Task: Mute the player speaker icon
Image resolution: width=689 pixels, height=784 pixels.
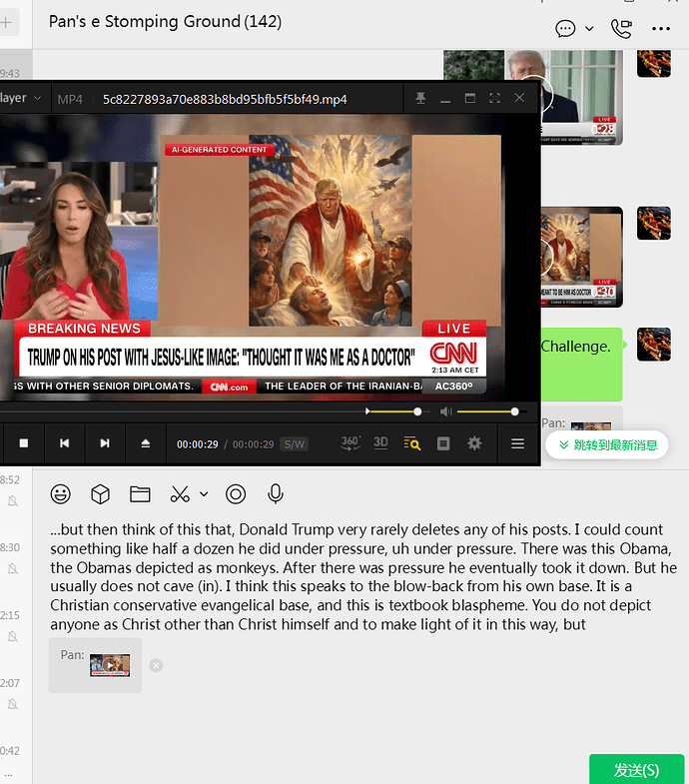Action: click(446, 411)
